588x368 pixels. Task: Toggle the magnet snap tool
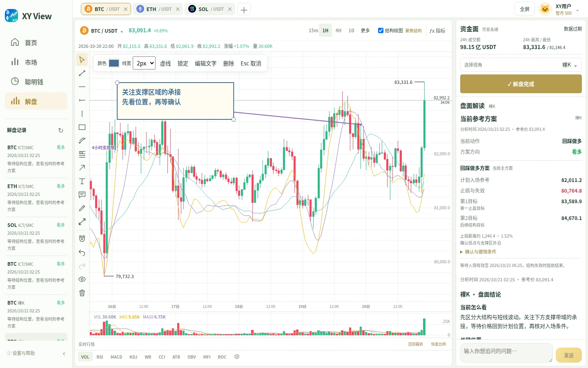pyautogui.click(x=82, y=238)
